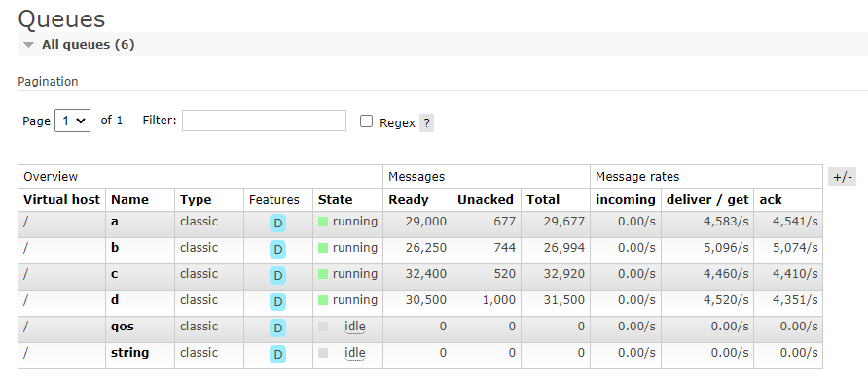This screenshot has height=380, width=868.
Task: Click the D feature badge for qos queue
Action: click(x=278, y=328)
